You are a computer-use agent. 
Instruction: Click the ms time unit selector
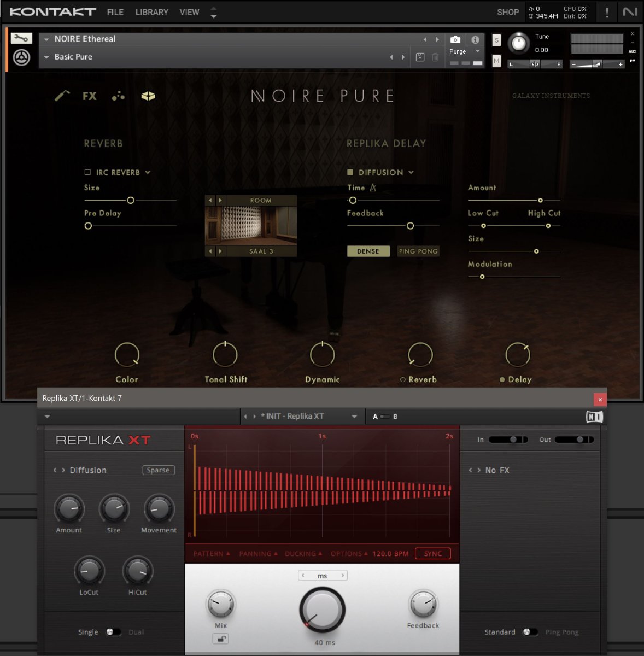pyautogui.click(x=323, y=576)
